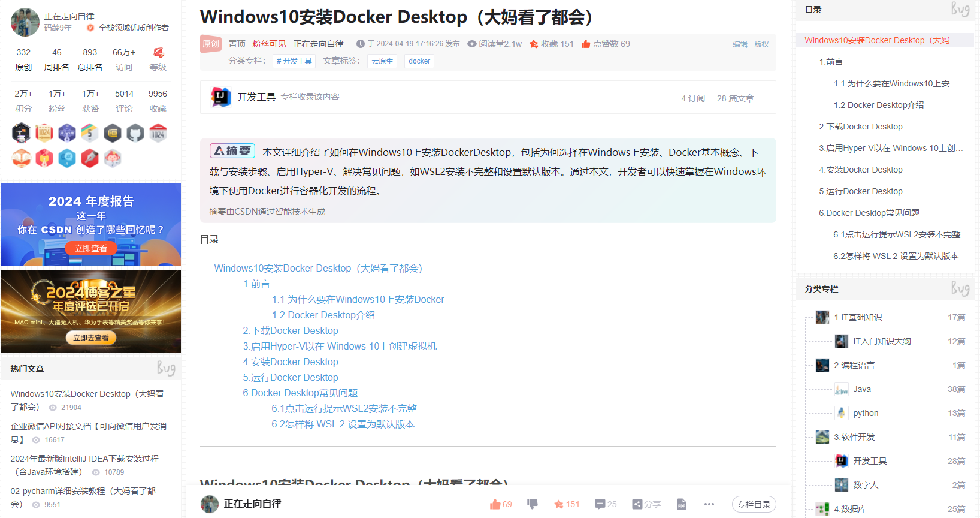Click the python category icon
This screenshot has width=980, height=518.
pyautogui.click(x=842, y=413)
